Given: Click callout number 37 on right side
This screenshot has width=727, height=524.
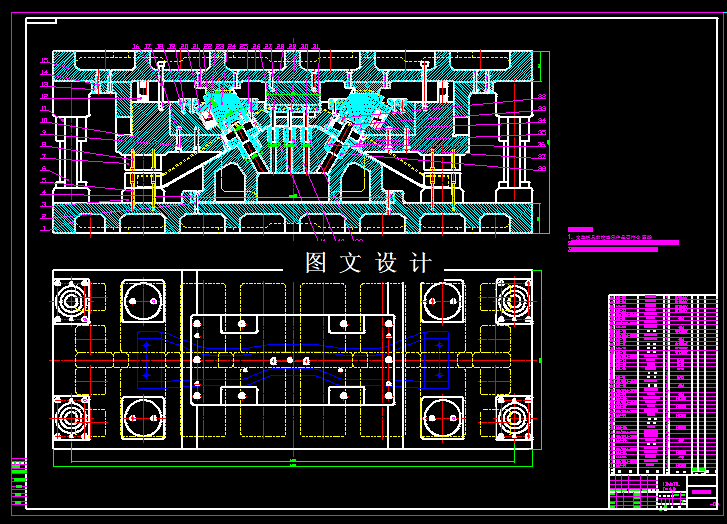Looking at the screenshot, I should 542,157.
